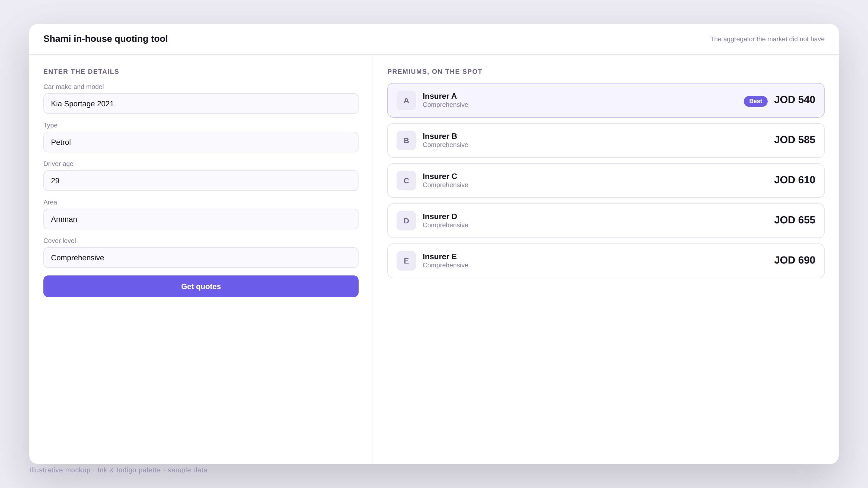The height and width of the screenshot is (488, 868).
Task: Select the Insurer C name text
Action: (440, 176)
